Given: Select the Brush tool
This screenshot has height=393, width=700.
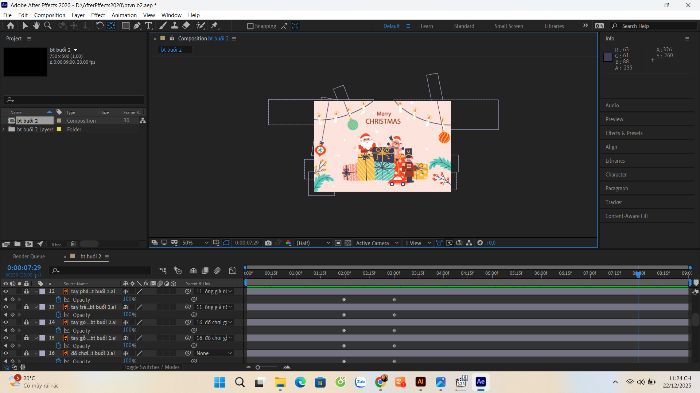Looking at the screenshot, I should 163,26.
